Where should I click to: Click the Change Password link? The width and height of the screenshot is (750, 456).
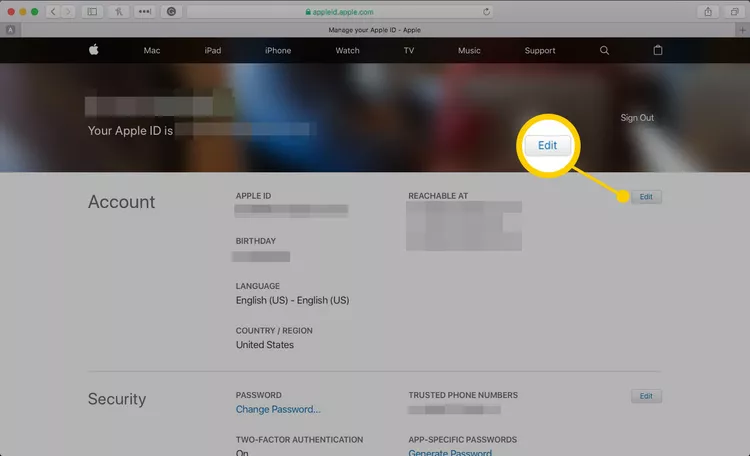coord(278,409)
